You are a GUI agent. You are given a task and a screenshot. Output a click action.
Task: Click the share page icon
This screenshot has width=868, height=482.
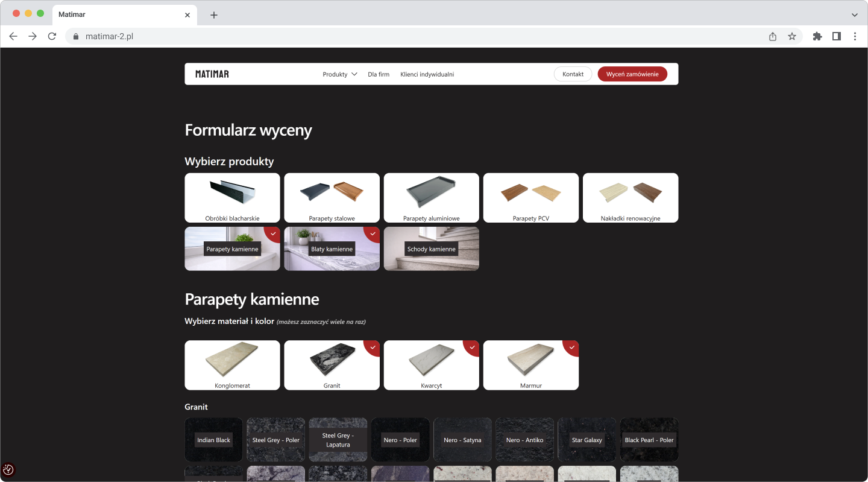[773, 36]
